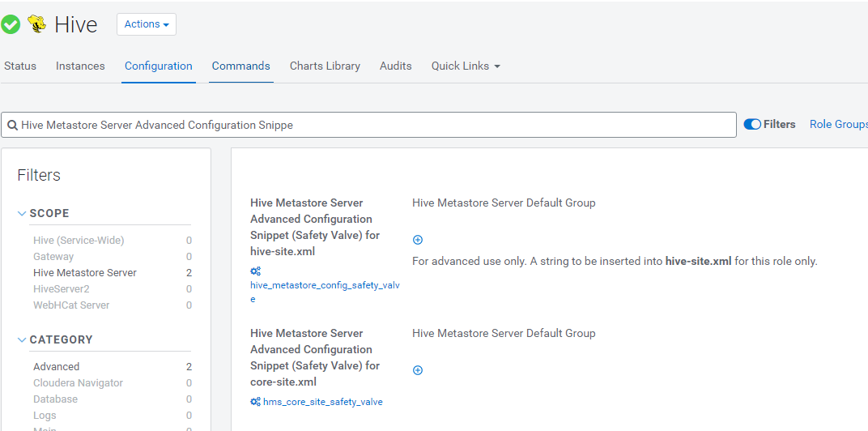The width and height of the screenshot is (868, 431).
Task: Add value with plus icon for core-site.xml
Action: click(x=418, y=370)
